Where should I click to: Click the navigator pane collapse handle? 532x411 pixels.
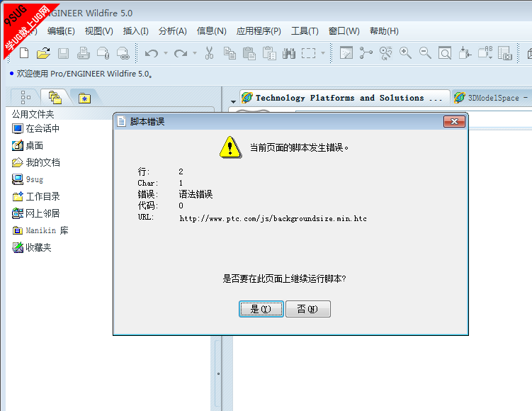(x=218, y=373)
